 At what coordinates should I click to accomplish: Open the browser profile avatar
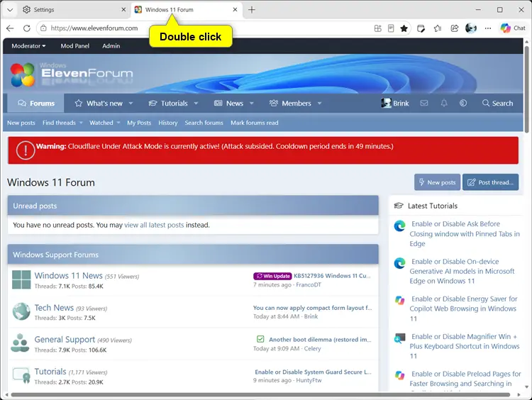click(471, 28)
